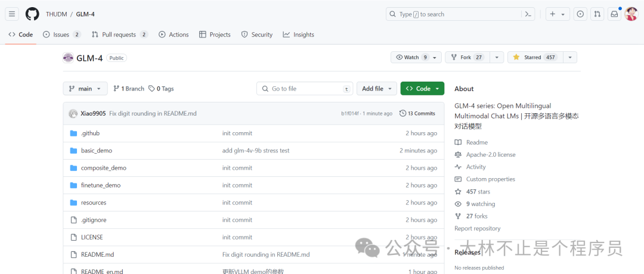
Task: View the 0 Tags link
Action: click(x=161, y=89)
